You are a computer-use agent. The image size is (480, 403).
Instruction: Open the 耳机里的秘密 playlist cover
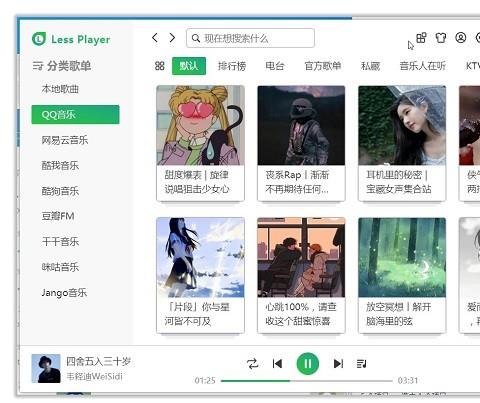[402, 125]
